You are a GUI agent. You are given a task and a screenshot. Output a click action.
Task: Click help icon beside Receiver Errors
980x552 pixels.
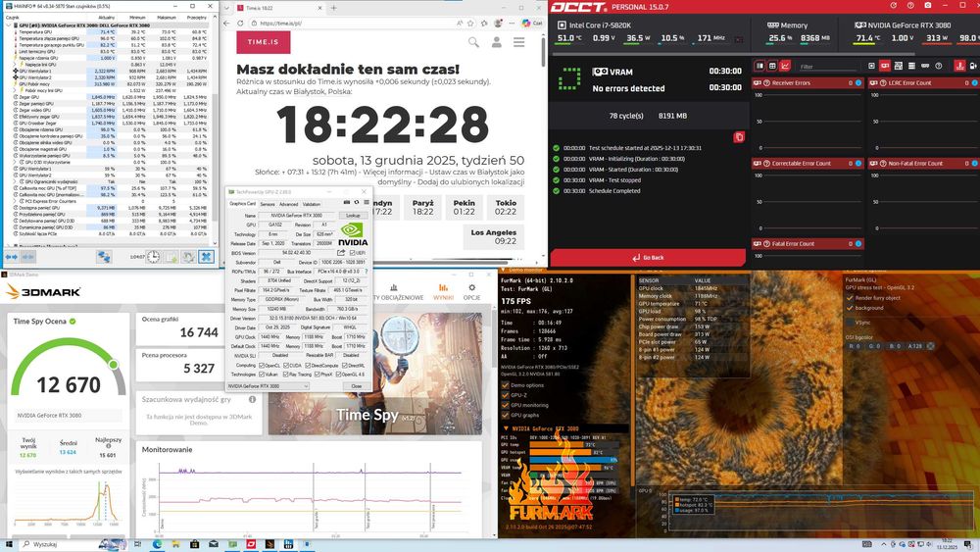(767, 82)
